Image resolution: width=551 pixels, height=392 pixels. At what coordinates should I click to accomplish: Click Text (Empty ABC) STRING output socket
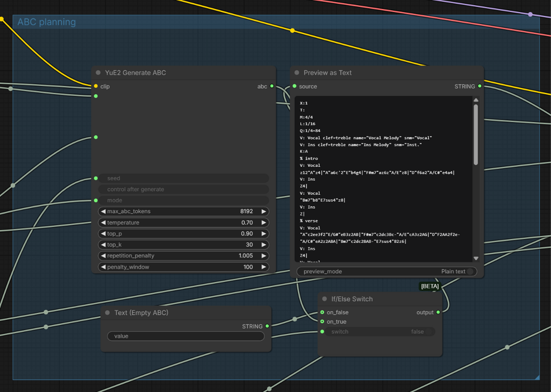[267, 326]
